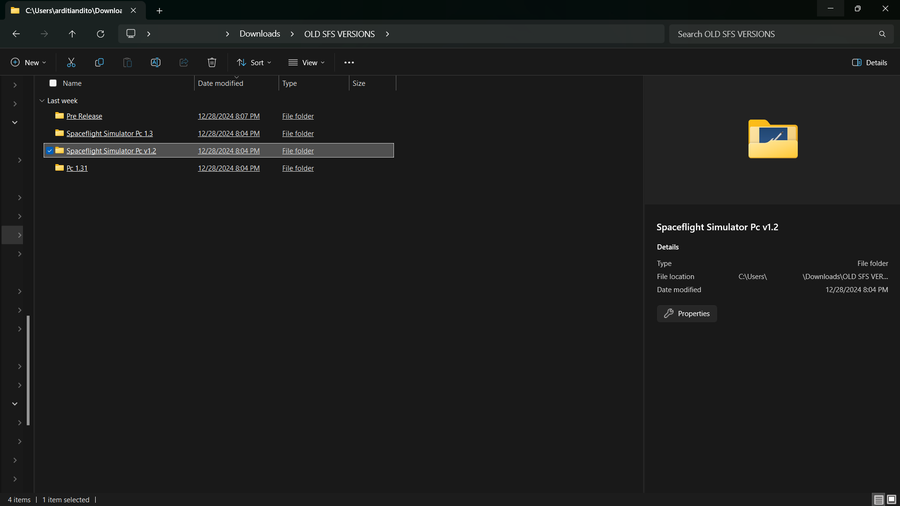The height and width of the screenshot is (506, 900).
Task: Select the Pc 1.31 folder name
Action: pyautogui.click(x=77, y=168)
